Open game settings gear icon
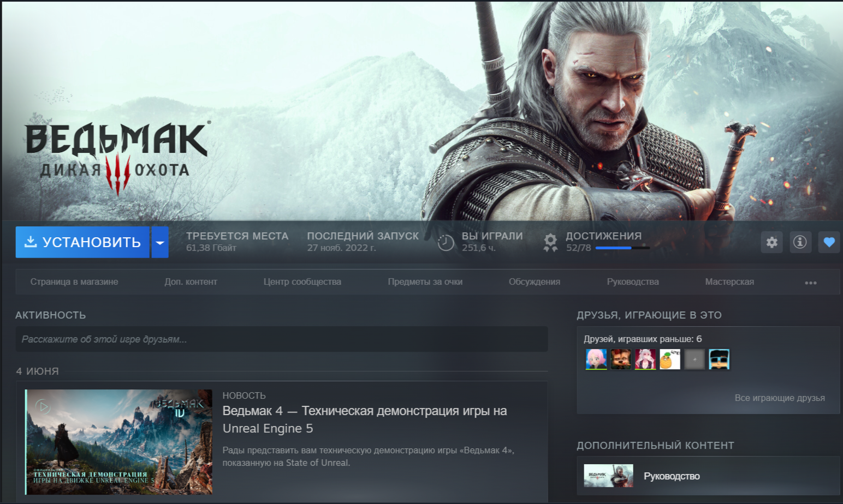 tap(771, 242)
